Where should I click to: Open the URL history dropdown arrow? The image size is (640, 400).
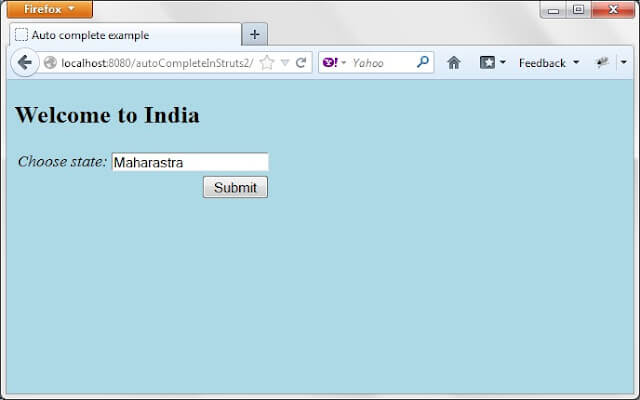[285, 62]
